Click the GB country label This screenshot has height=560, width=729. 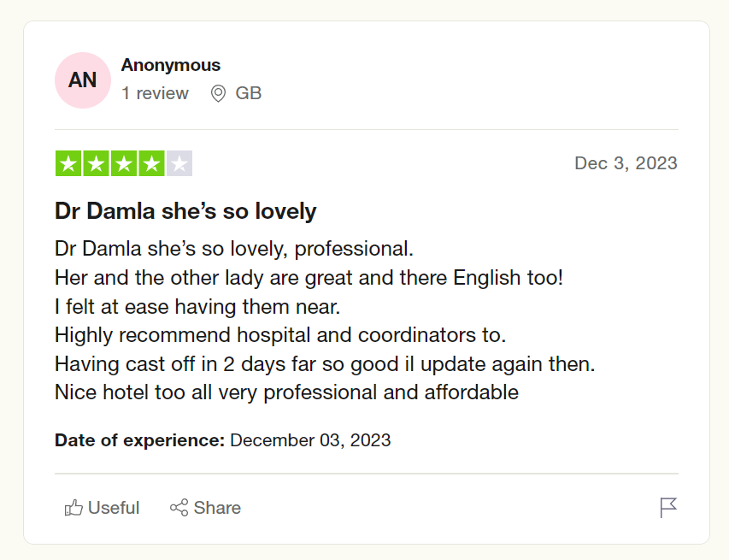(x=249, y=93)
